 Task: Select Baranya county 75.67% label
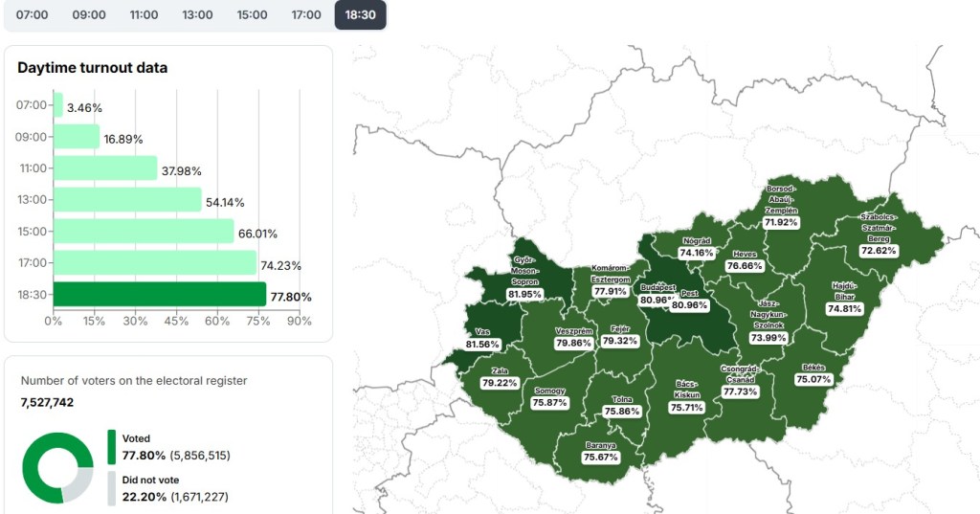[601, 457]
